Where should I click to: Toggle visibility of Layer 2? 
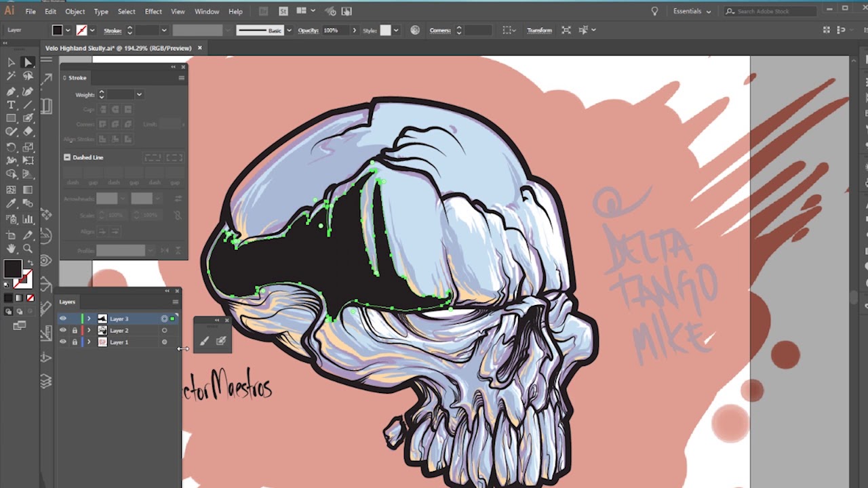[63, 331]
